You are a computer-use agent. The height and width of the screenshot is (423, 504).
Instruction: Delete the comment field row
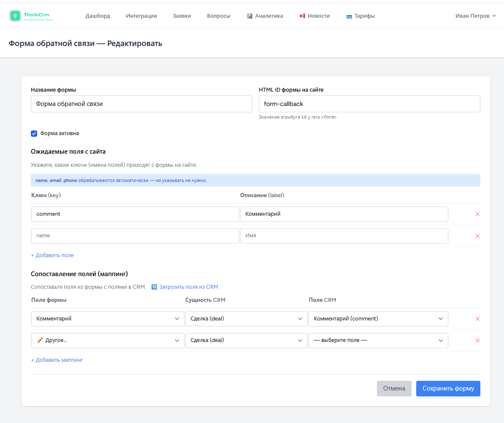coord(477,214)
